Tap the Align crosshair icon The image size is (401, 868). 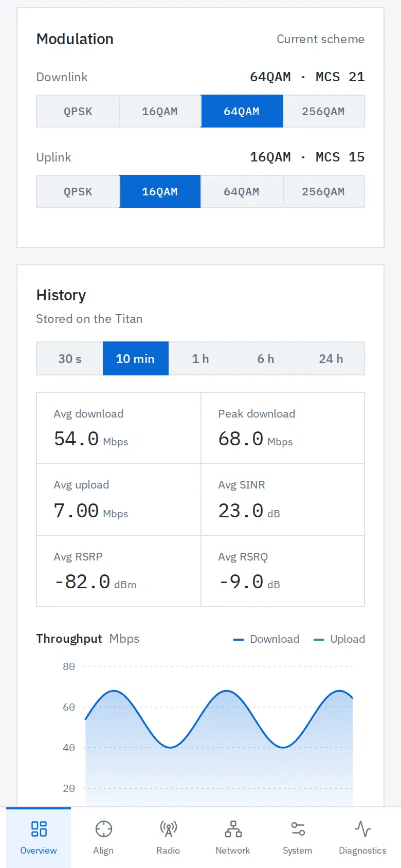(x=103, y=829)
